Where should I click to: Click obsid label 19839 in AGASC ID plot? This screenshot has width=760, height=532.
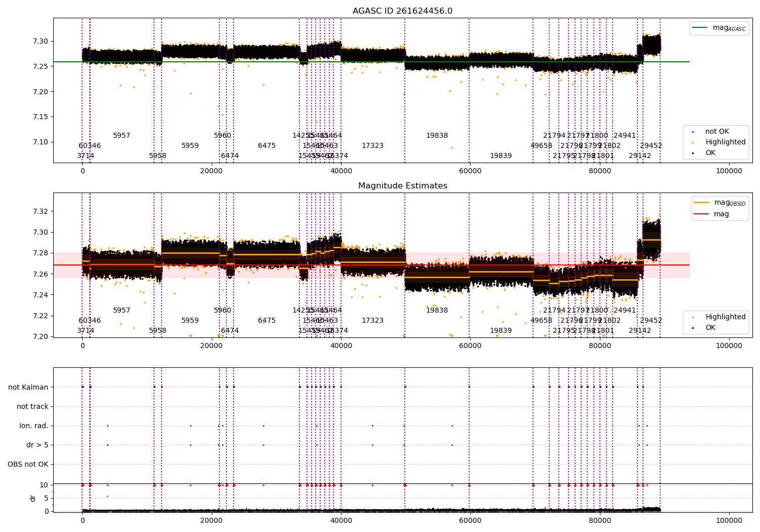point(501,156)
